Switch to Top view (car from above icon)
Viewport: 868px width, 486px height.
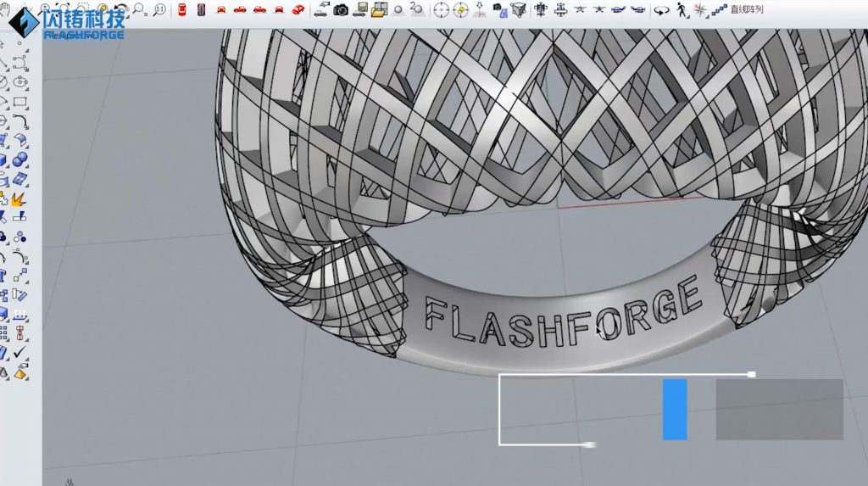(x=182, y=9)
